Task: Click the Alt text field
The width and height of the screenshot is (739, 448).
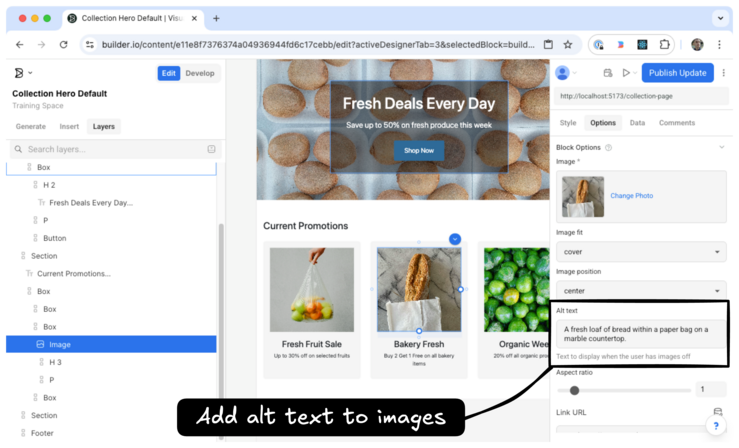Action: click(641, 334)
